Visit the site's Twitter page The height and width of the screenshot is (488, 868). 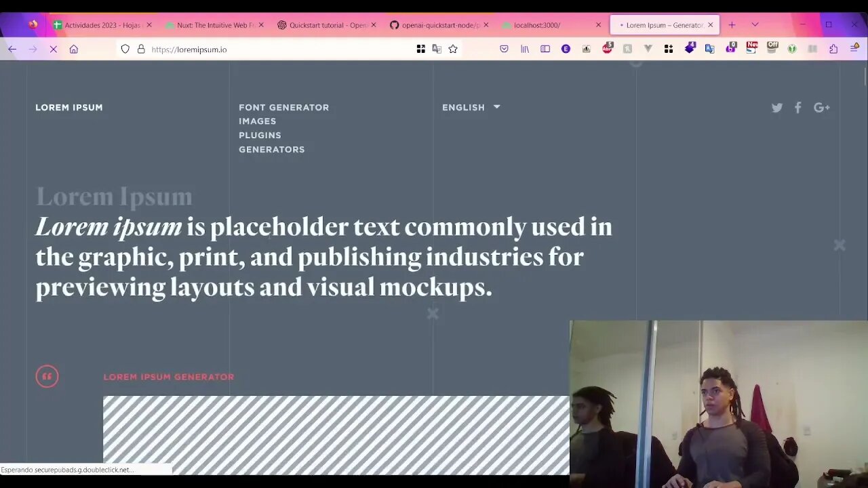click(777, 108)
